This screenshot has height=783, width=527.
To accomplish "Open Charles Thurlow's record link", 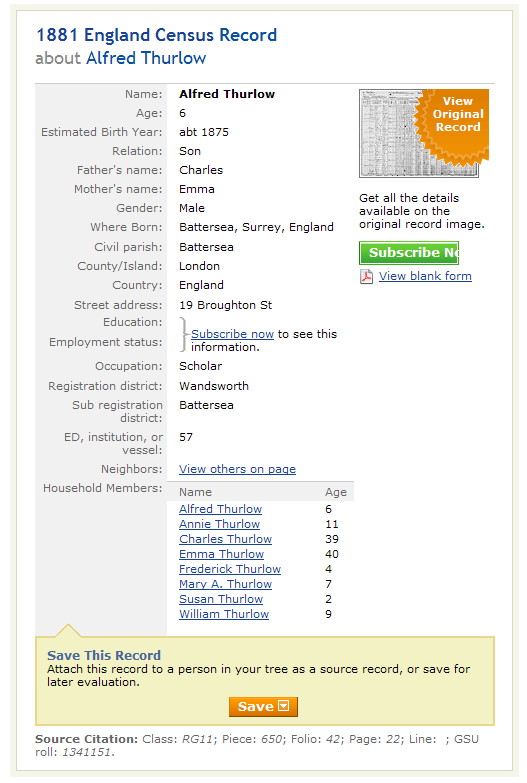I will coord(225,539).
